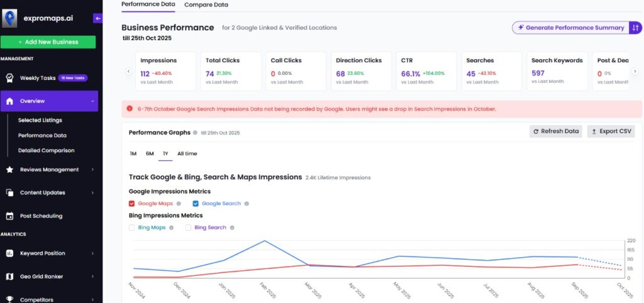
Task: Expand the Content Updates submenu
Action: tap(92, 192)
